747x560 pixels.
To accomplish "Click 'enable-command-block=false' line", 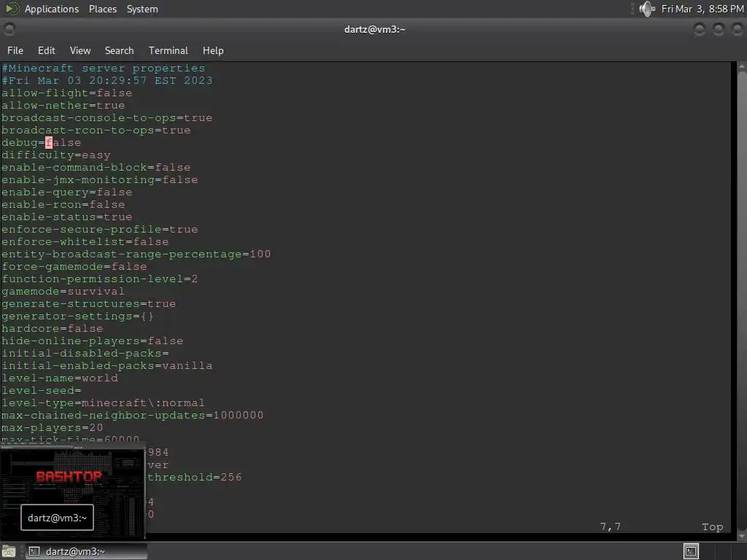I will pos(96,167).
